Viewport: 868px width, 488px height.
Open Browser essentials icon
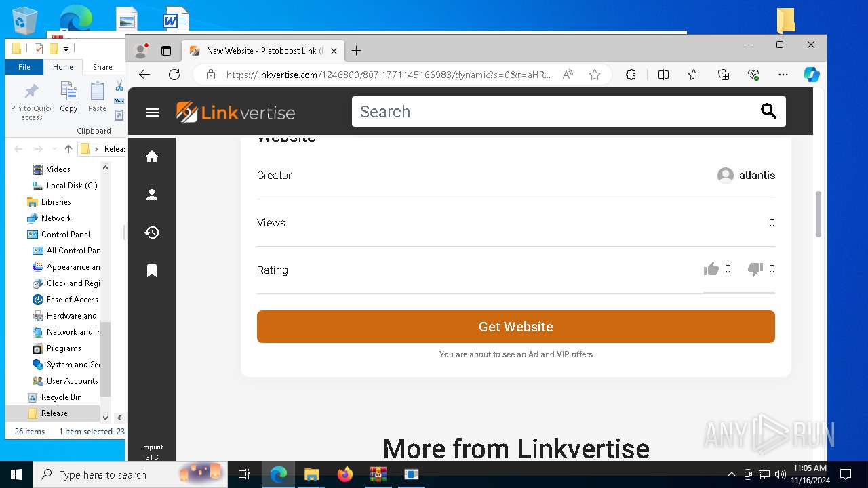pos(753,75)
